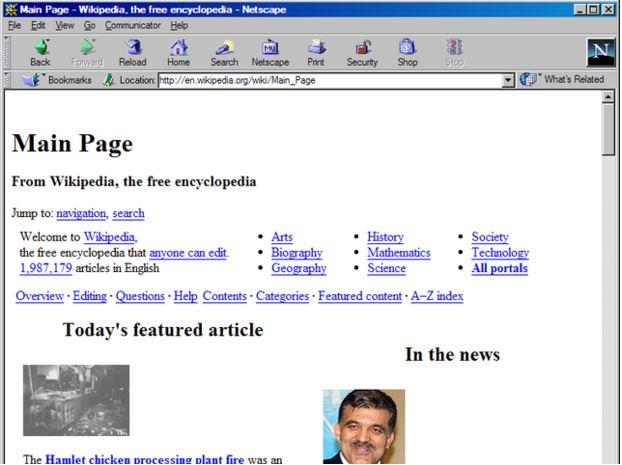Follow the search jump link
The height and width of the screenshot is (465, 622).
(129, 213)
